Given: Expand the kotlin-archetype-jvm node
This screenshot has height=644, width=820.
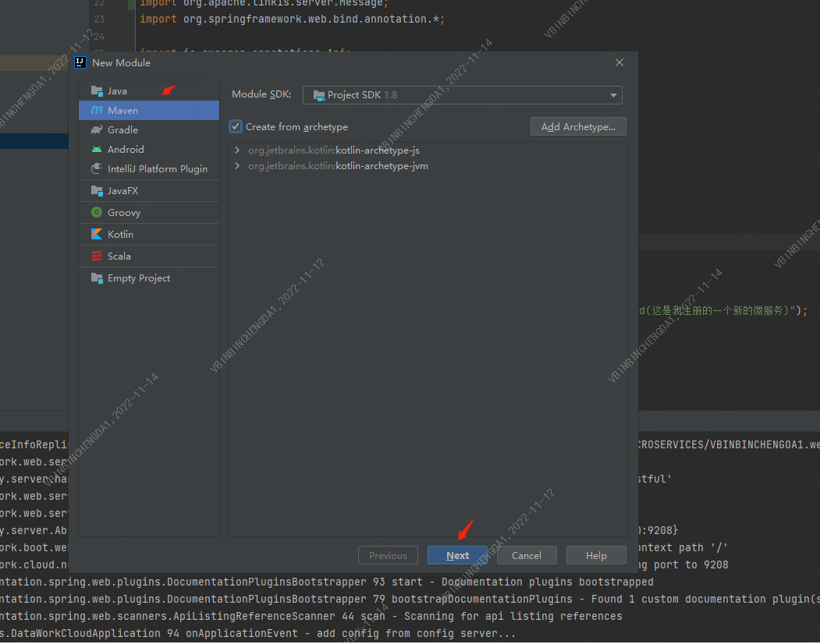Looking at the screenshot, I should pos(237,166).
